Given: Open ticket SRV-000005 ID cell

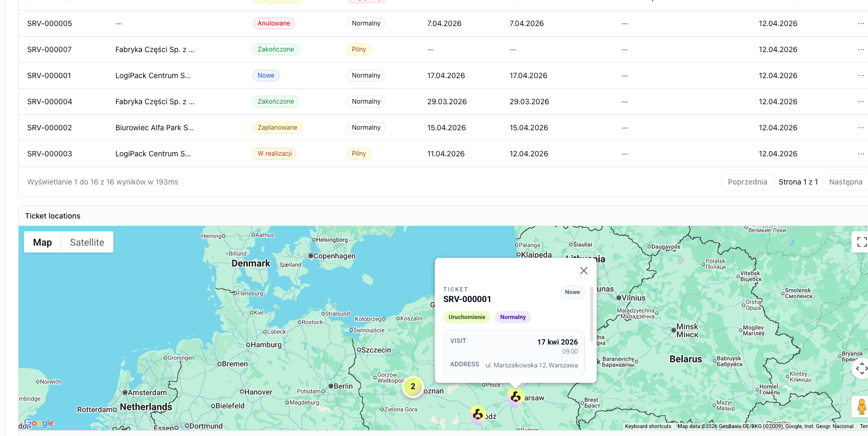Looking at the screenshot, I should pyautogui.click(x=49, y=23).
